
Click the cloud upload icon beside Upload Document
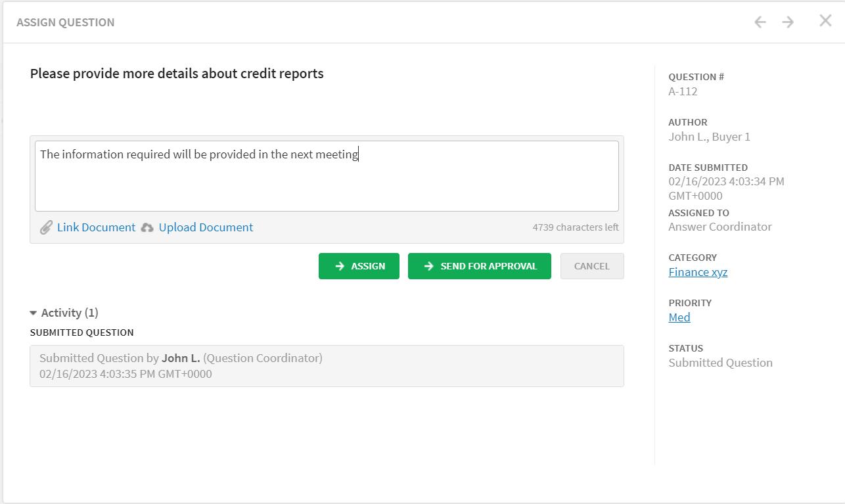[x=148, y=227]
